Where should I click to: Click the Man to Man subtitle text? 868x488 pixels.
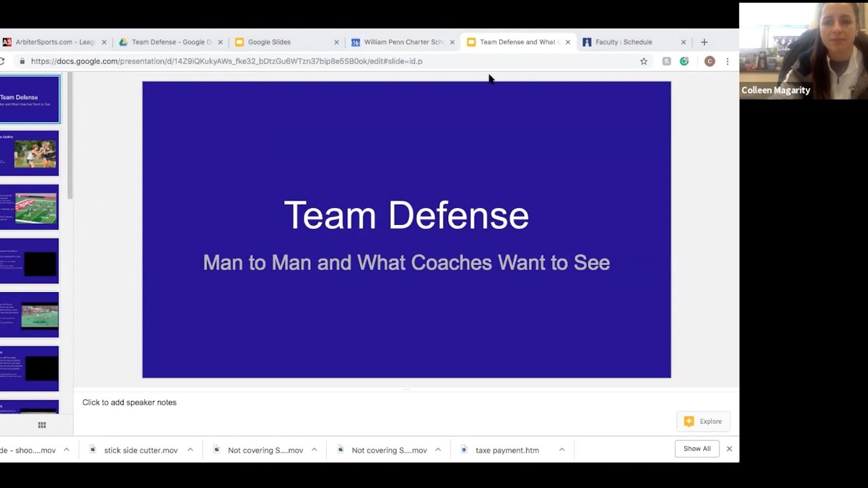coord(406,263)
